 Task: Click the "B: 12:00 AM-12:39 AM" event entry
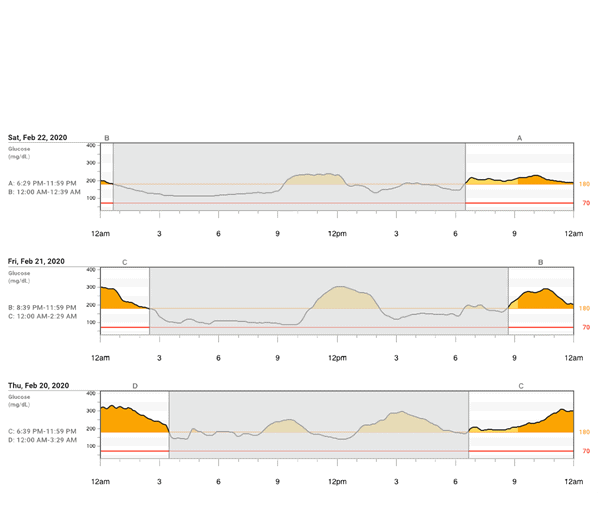pos(44,192)
